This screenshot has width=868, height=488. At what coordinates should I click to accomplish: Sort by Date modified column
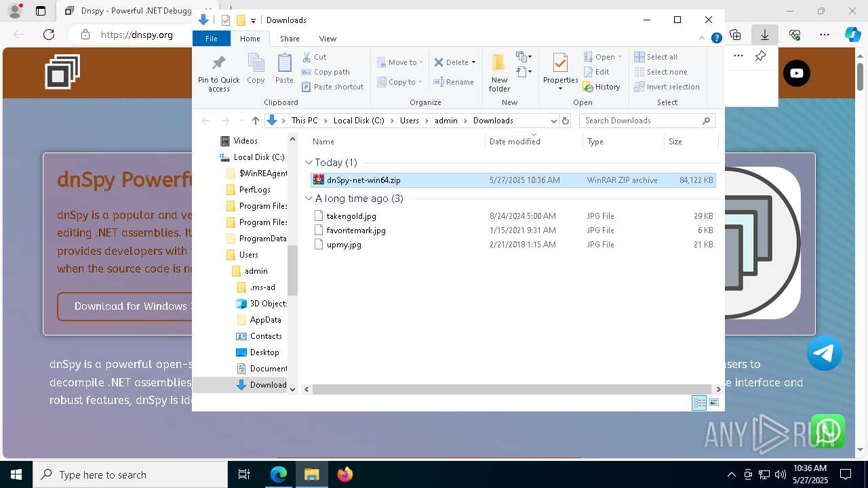(x=534, y=142)
